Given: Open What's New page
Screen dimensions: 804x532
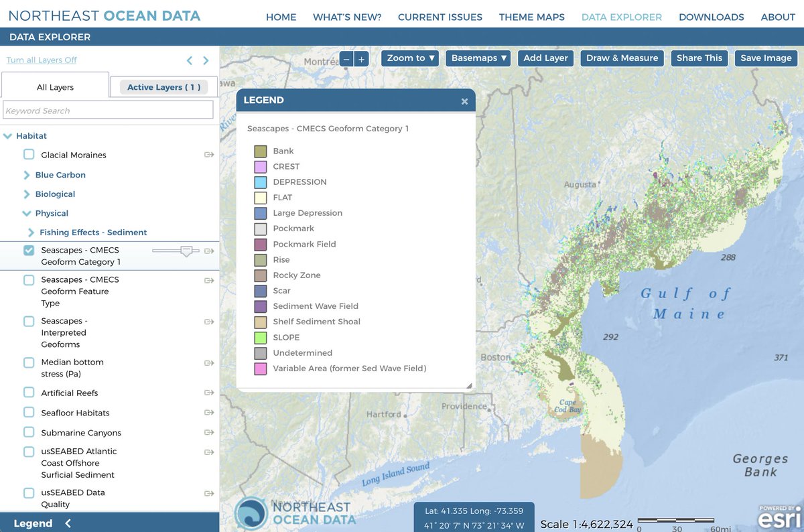Looking at the screenshot, I should [x=347, y=17].
